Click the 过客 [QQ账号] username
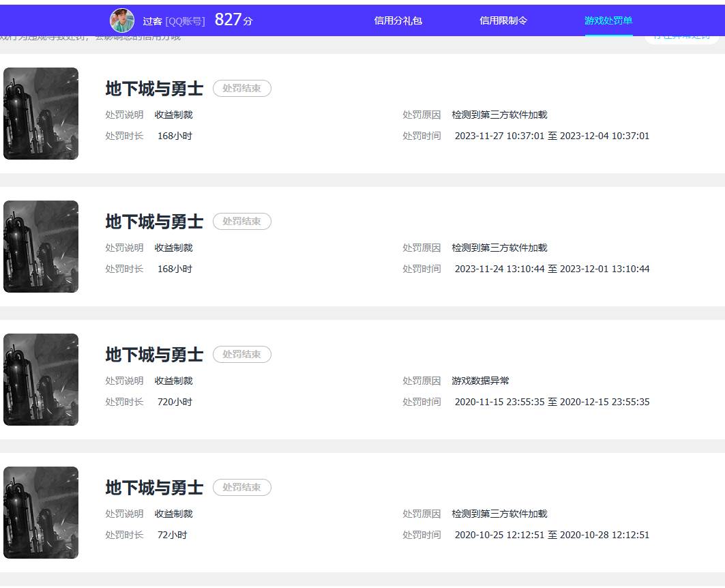This screenshot has height=588, width=725. coord(173,21)
